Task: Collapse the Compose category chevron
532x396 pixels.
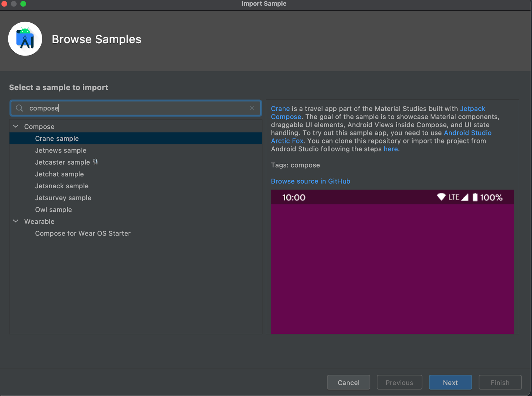Action: click(x=16, y=126)
